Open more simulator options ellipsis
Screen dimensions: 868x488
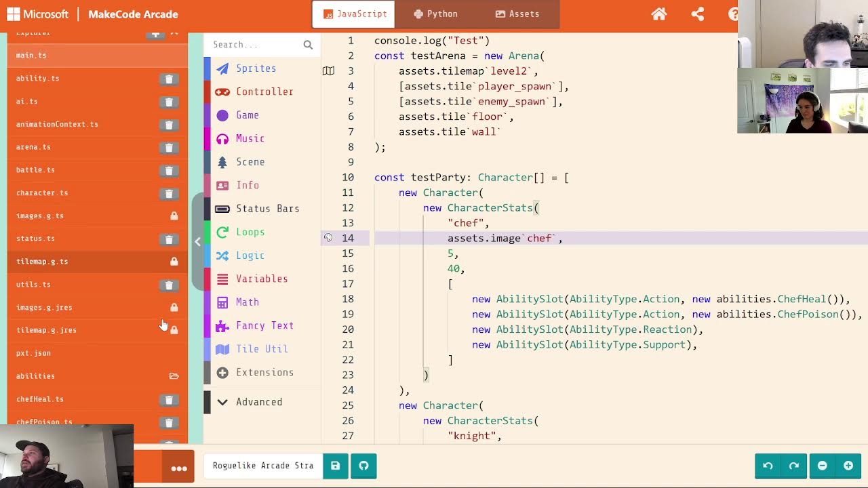click(178, 468)
